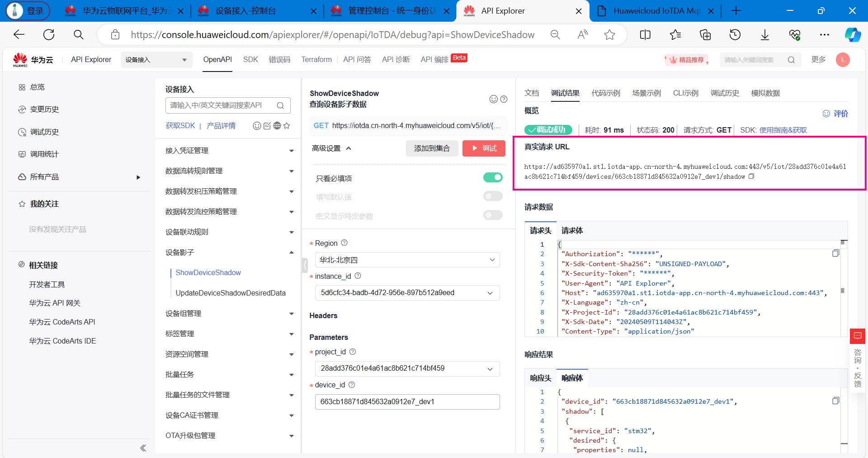Expand the 接入凭证管理 category
Image resolution: width=868 pixels, height=458 pixels.
pyautogui.click(x=229, y=151)
